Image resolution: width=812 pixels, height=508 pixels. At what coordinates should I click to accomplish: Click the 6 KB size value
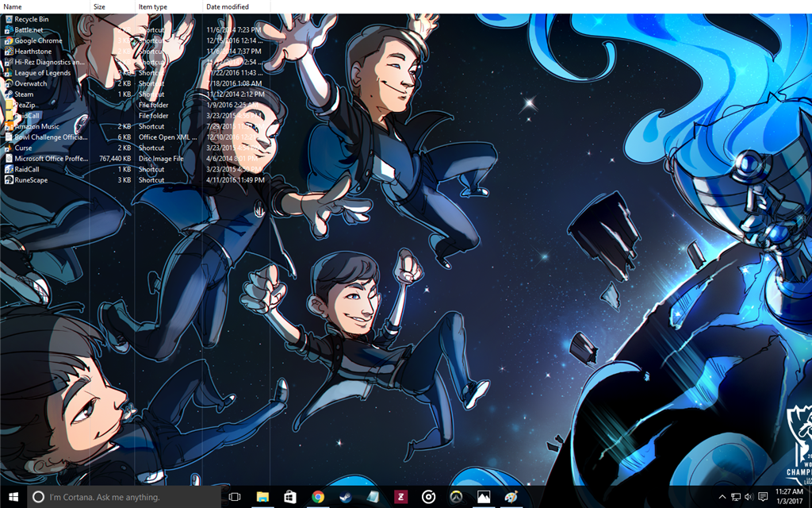(124, 137)
